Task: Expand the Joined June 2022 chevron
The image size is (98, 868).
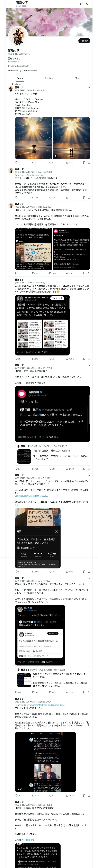Action: pyautogui.click(x=30, y=66)
